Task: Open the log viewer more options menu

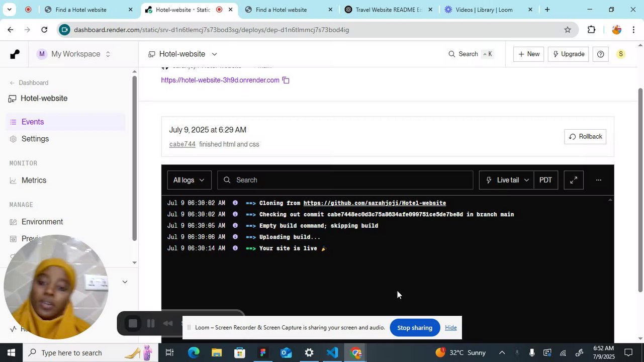Action: 598,180
